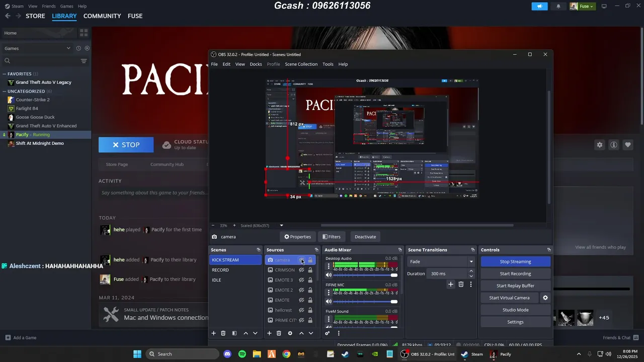644x362 pixels.
Task: Open OBS Edit menu
Action: 226,64
